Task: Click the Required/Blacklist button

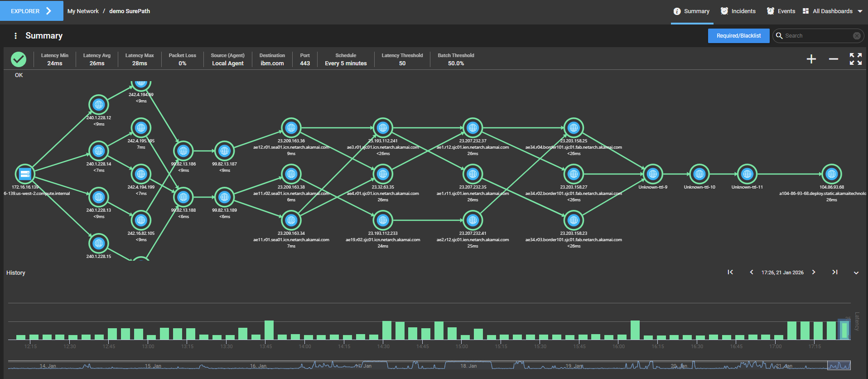Action: (738, 36)
